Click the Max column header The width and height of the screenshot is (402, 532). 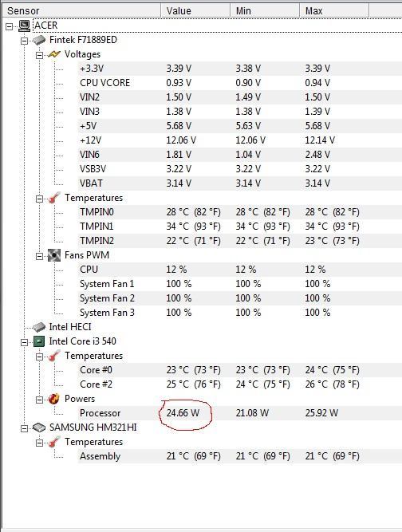point(334,11)
